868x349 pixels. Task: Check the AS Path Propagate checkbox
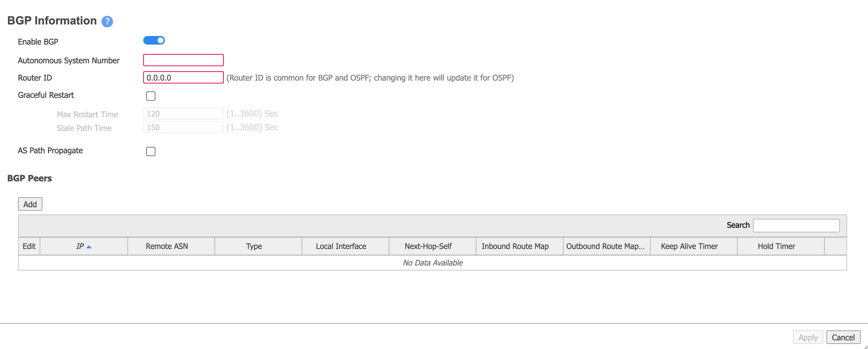[150, 151]
